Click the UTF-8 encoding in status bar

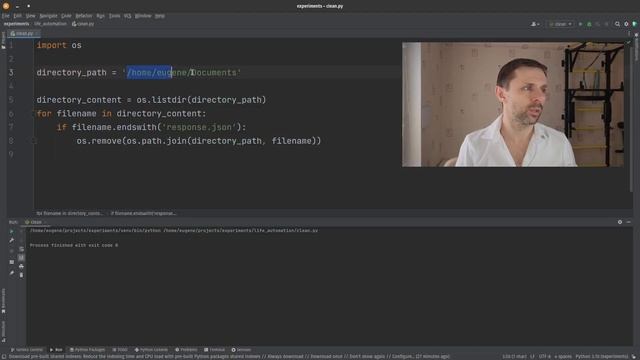click(x=545, y=357)
